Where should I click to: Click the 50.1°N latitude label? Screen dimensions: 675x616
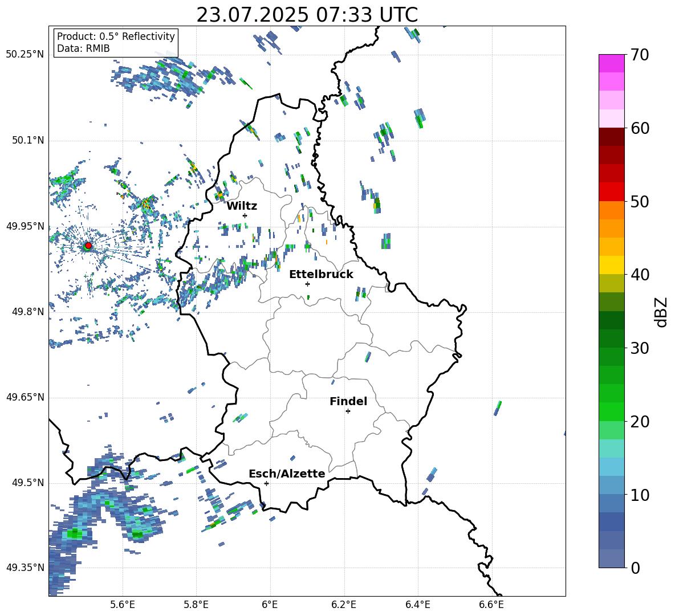[28, 140]
